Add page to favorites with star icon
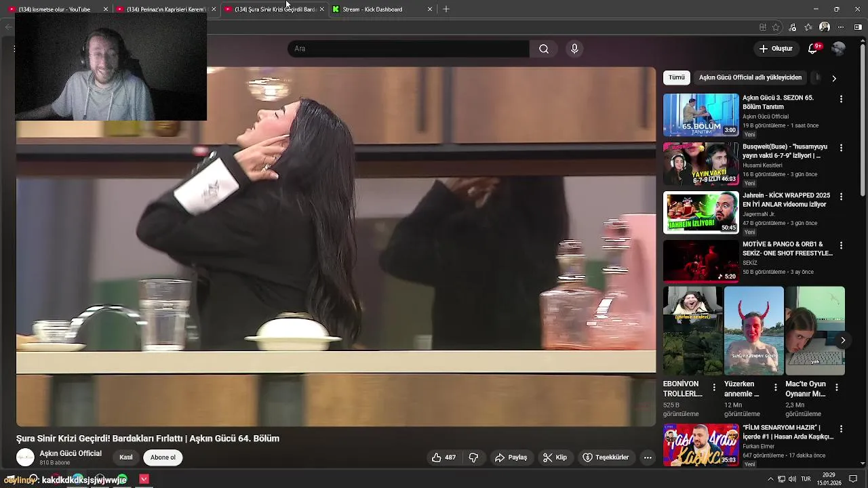The height and width of the screenshot is (488, 868). coord(776,27)
